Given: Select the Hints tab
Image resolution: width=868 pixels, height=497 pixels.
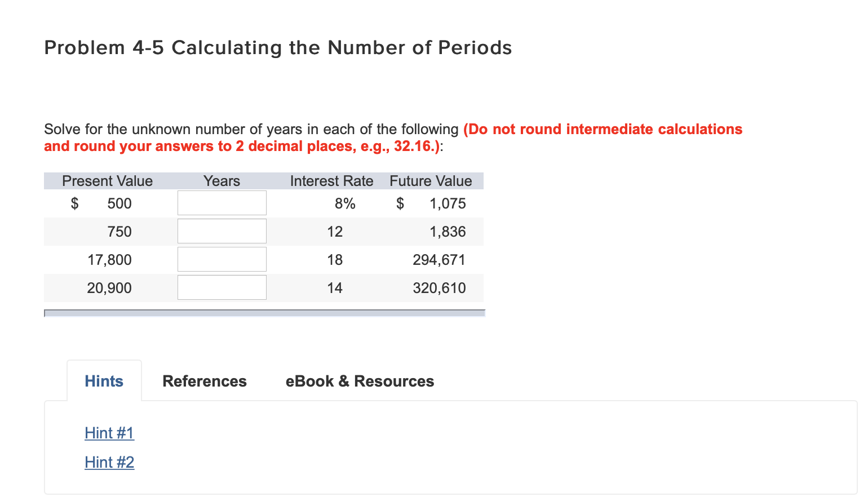Looking at the screenshot, I should pos(104,381).
